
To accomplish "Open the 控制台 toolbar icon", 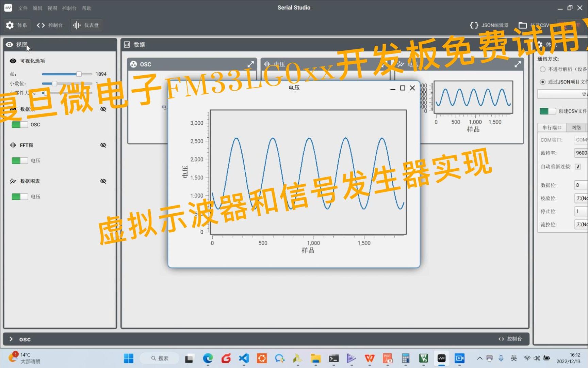I will (50, 25).
